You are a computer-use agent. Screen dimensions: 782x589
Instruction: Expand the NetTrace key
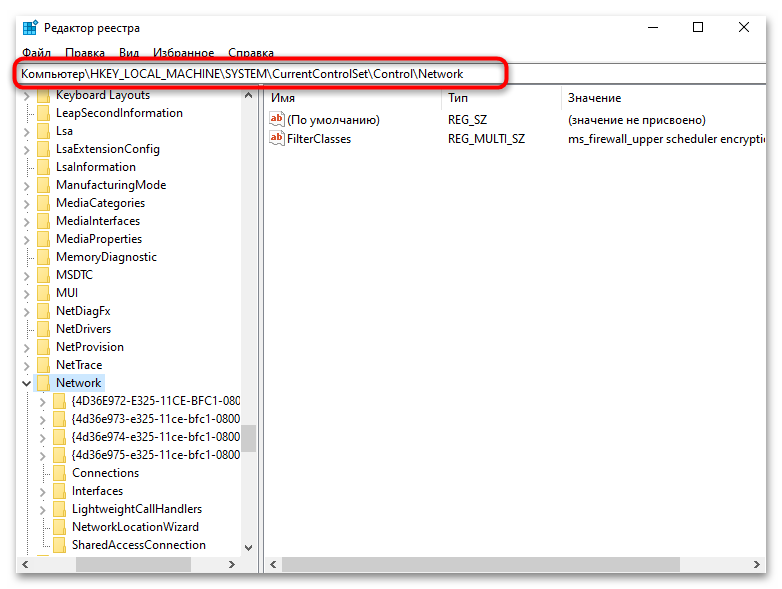tap(27, 366)
